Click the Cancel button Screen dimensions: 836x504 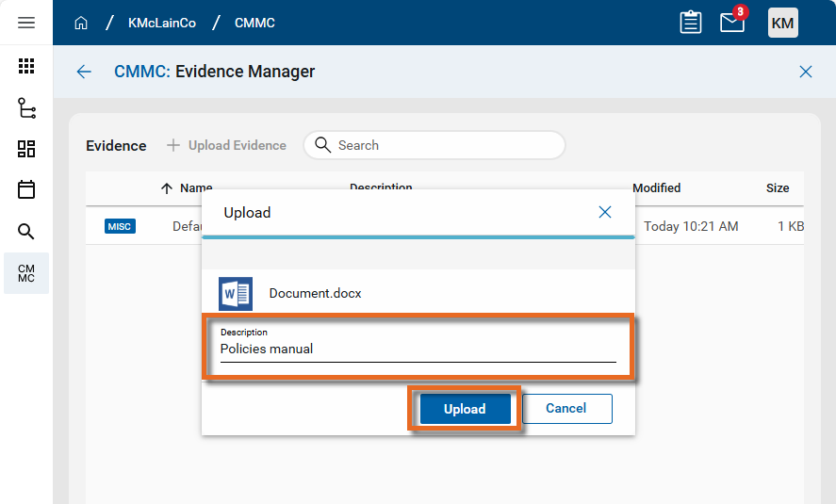coord(566,409)
